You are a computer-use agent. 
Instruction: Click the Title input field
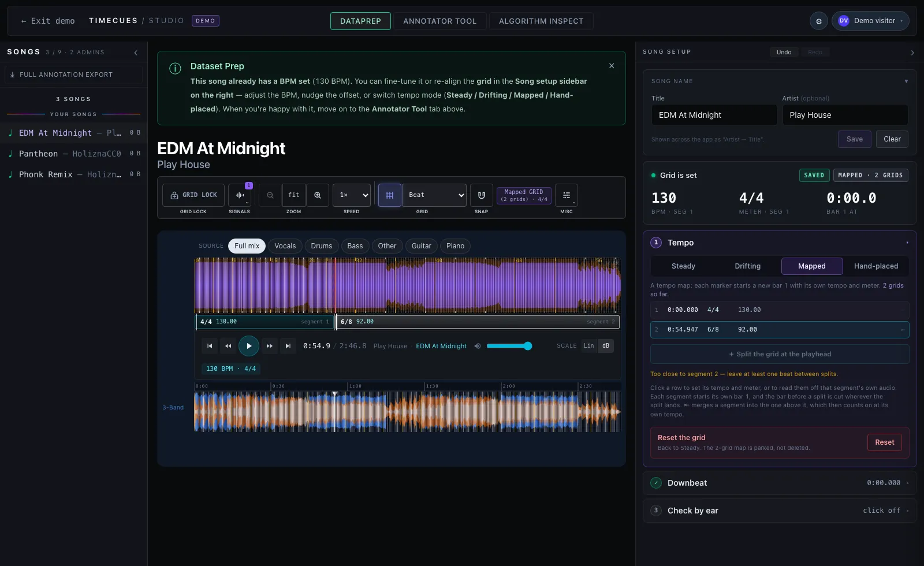click(714, 115)
